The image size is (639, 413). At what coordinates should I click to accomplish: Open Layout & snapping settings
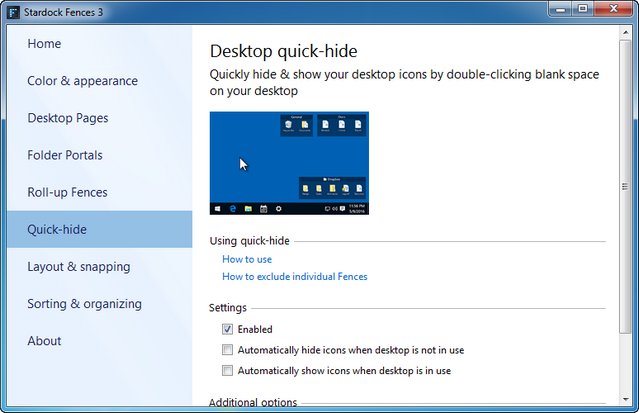pyautogui.click(x=79, y=267)
